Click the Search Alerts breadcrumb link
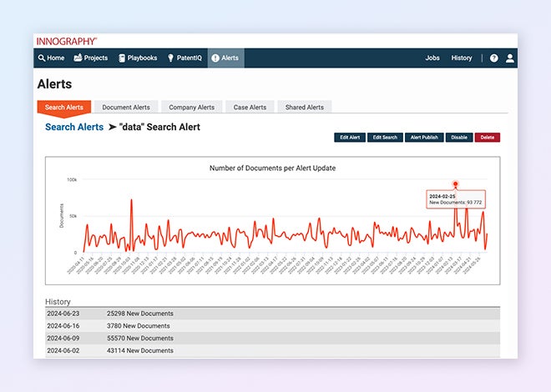 (74, 128)
